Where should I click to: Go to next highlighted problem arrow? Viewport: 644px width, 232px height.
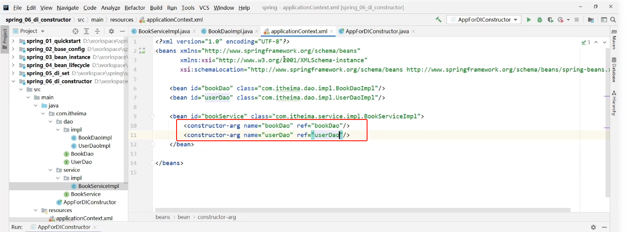coord(605,42)
